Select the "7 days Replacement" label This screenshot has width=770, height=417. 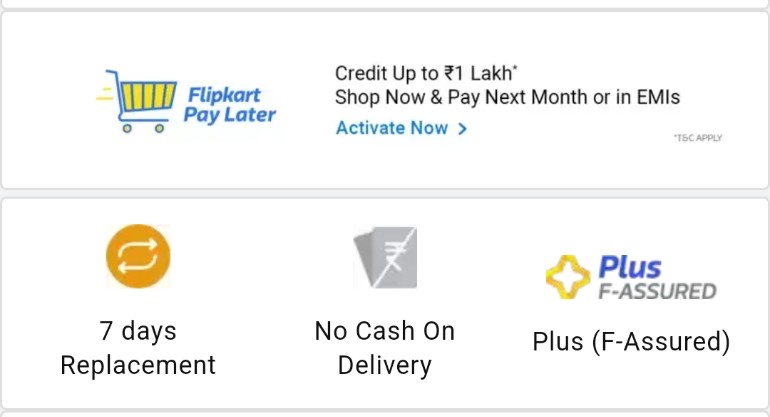click(x=138, y=348)
